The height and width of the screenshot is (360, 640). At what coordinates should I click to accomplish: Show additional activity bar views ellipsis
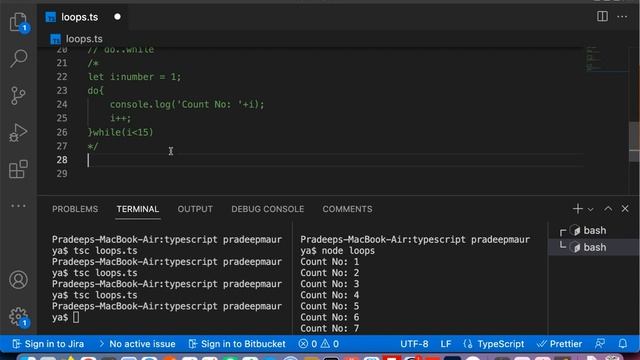click(x=18, y=206)
